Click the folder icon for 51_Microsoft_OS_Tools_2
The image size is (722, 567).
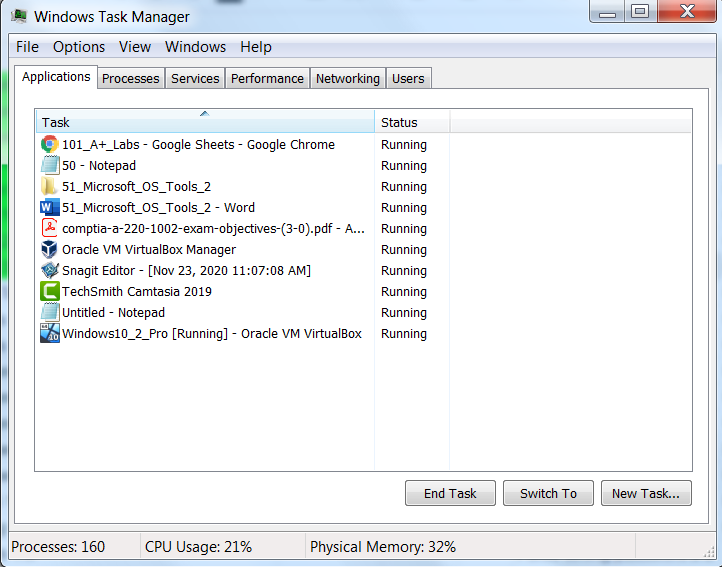[x=49, y=187]
